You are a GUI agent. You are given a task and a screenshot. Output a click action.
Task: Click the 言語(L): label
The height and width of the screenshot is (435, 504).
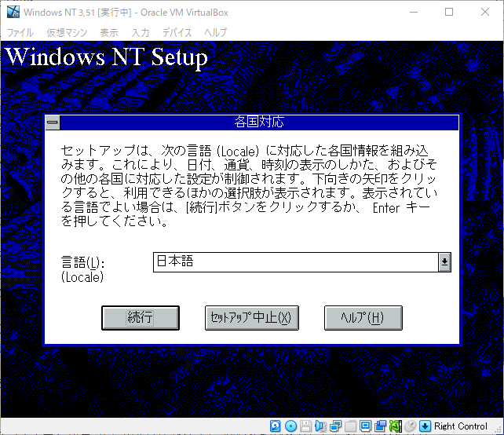[x=82, y=263]
